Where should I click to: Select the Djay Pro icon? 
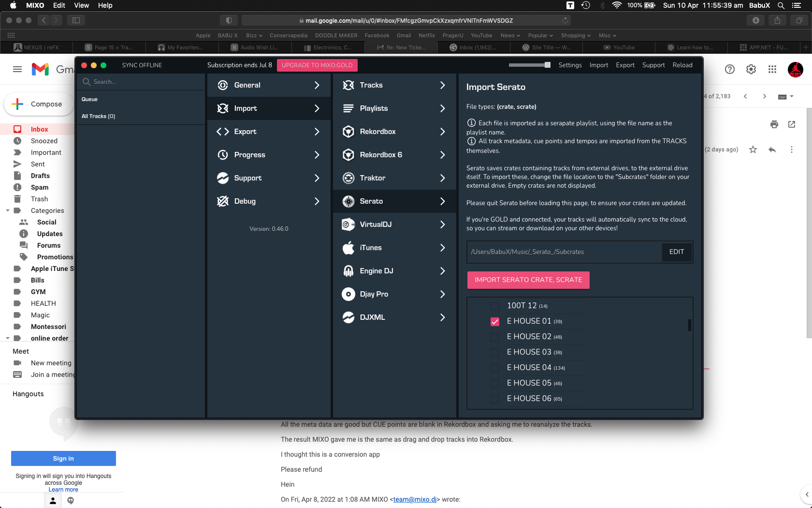[x=348, y=294]
